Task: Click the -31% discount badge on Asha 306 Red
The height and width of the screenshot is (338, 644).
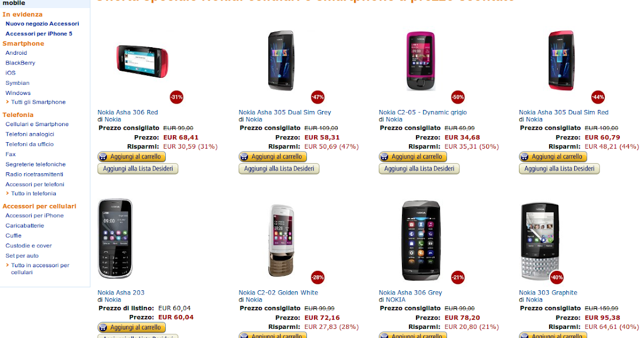Action: (x=177, y=97)
